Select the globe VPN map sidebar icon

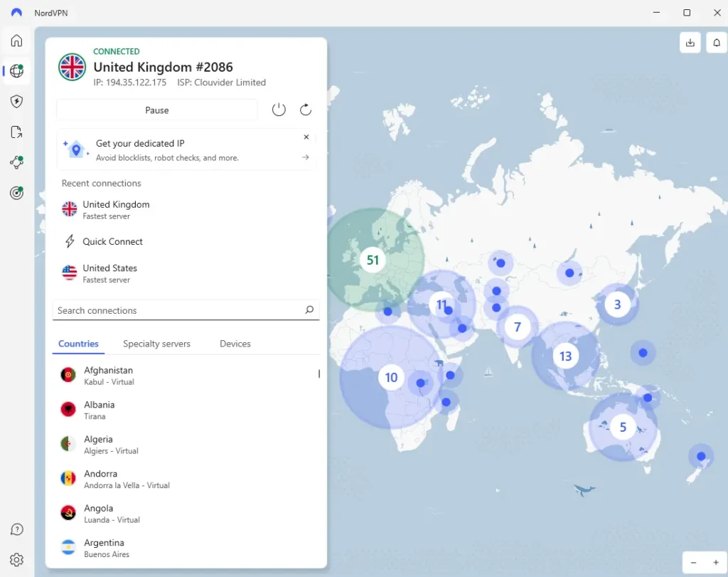tap(16, 71)
